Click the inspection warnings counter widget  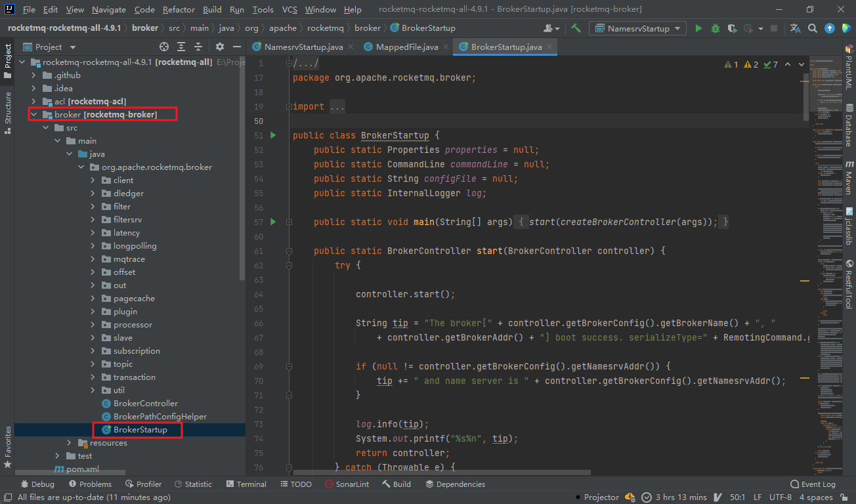coord(750,64)
